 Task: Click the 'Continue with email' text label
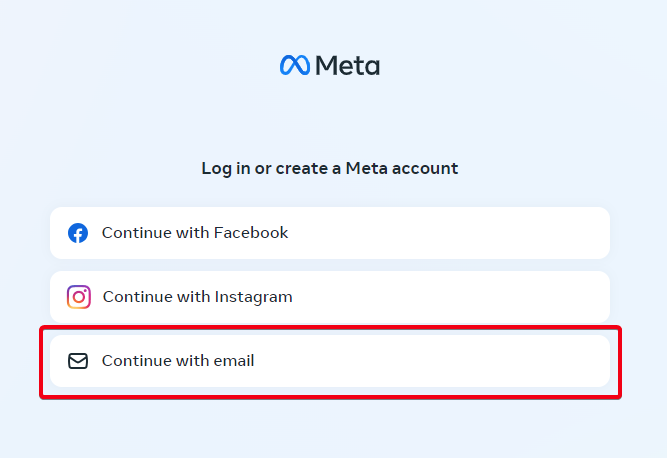coord(178,361)
